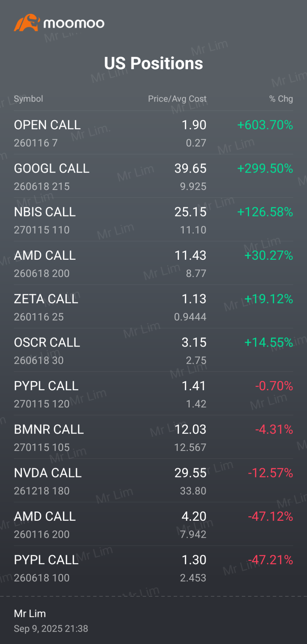Click the Price/Avg Cost column header
Image resolution: width=307 pixels, height=644 pixels.
click(177, 99)
